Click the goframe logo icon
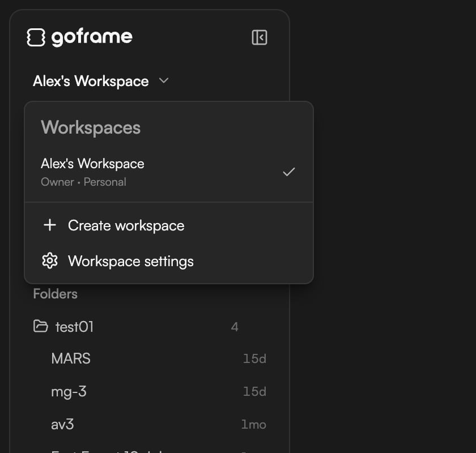The height and width of the screenshot is (453, 476). coord(36,37)
